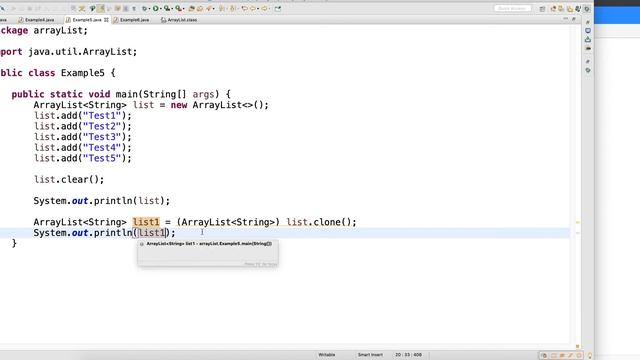Click the 'package arrayList;' line

44,31
